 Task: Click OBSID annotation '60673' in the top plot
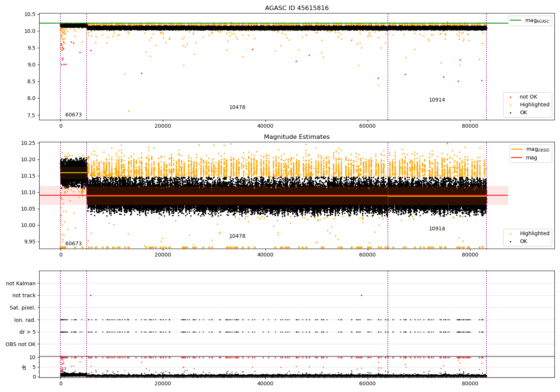tap(74, 115)
